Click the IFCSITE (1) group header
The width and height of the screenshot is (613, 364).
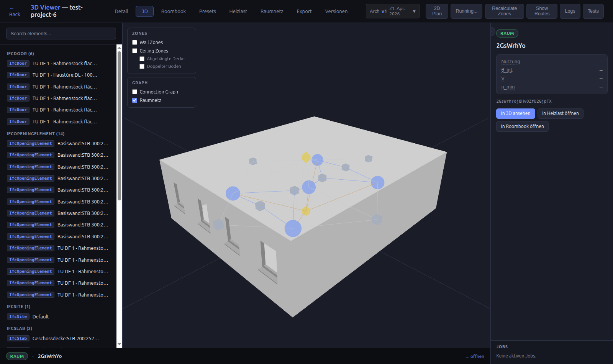point(18,307)
